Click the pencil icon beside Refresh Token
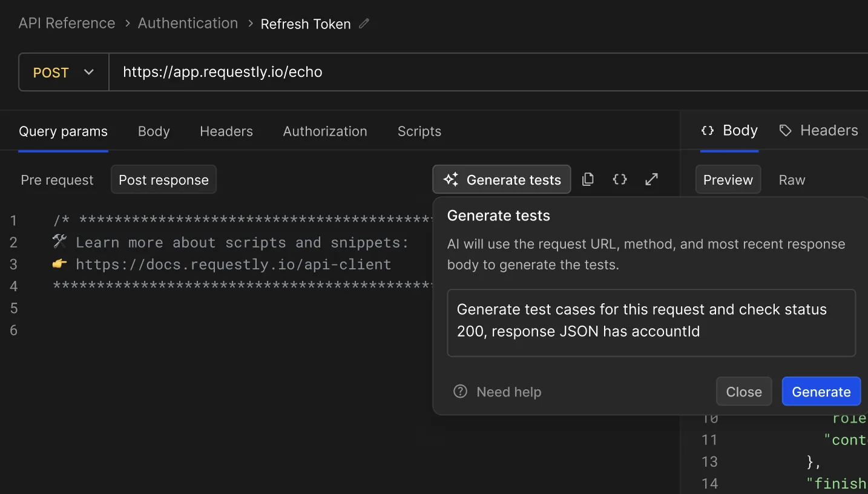Image resolution: width=868 pixels, height=494 pixels. [x=364, y=24]
